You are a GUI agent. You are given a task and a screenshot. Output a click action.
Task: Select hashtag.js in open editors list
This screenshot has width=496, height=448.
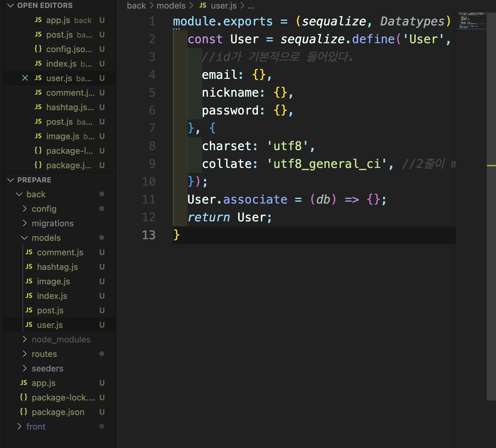click(60, 107)
